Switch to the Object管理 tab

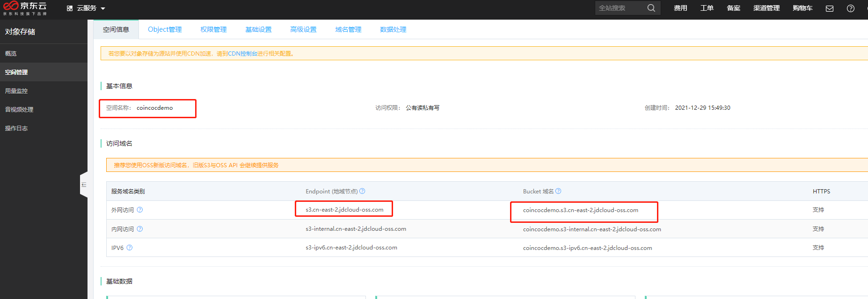tap(165, 29)
